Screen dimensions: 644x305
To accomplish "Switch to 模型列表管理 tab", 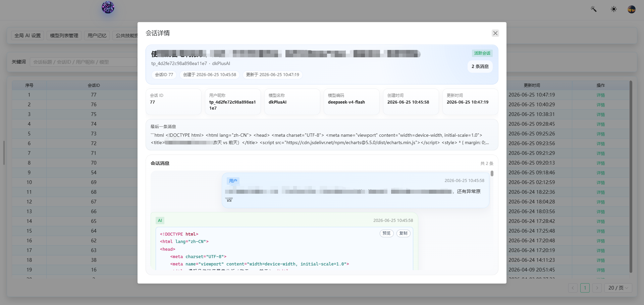I will point(64,36).
